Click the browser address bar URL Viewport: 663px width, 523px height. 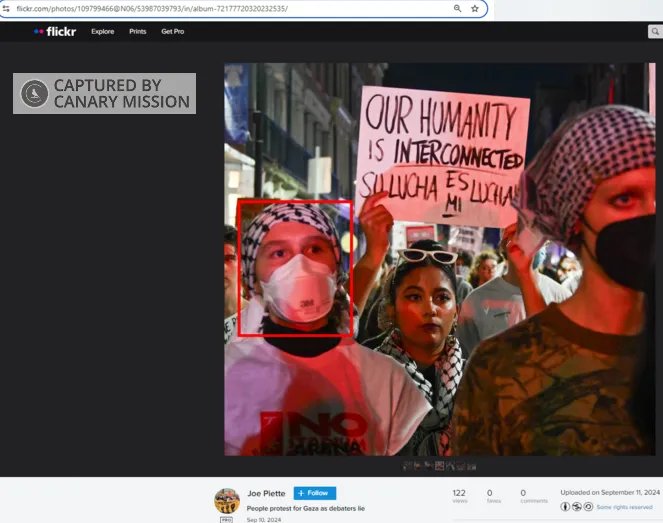click(152, 8)
